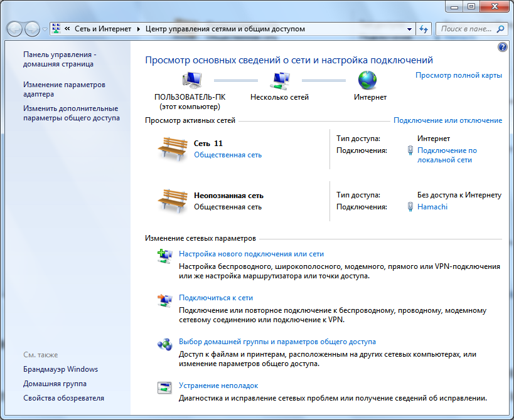Viewport: 514px width, 420px height.
Task: Click 'Подключение или отключение' link
Action: point(447,120)
